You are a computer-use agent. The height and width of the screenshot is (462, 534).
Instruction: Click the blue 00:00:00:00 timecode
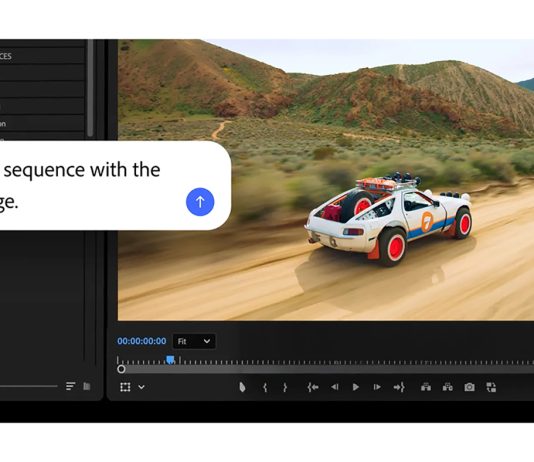[142, 341]
